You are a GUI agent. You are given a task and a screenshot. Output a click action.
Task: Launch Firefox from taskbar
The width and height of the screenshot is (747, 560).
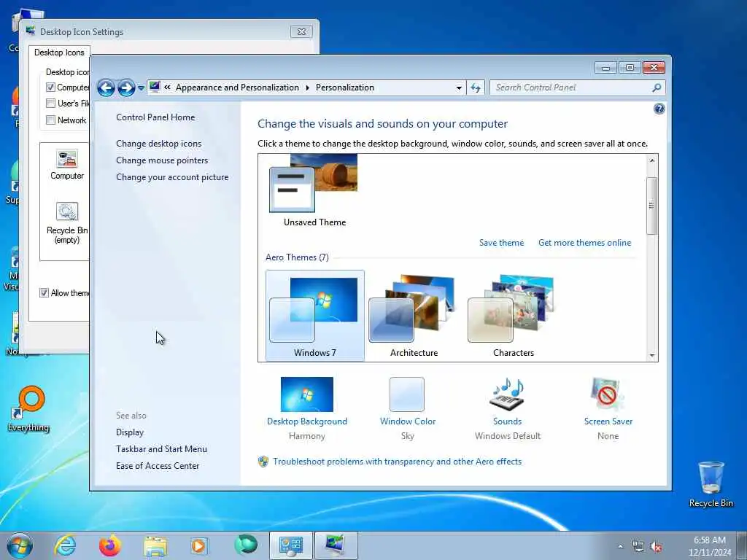110,545
